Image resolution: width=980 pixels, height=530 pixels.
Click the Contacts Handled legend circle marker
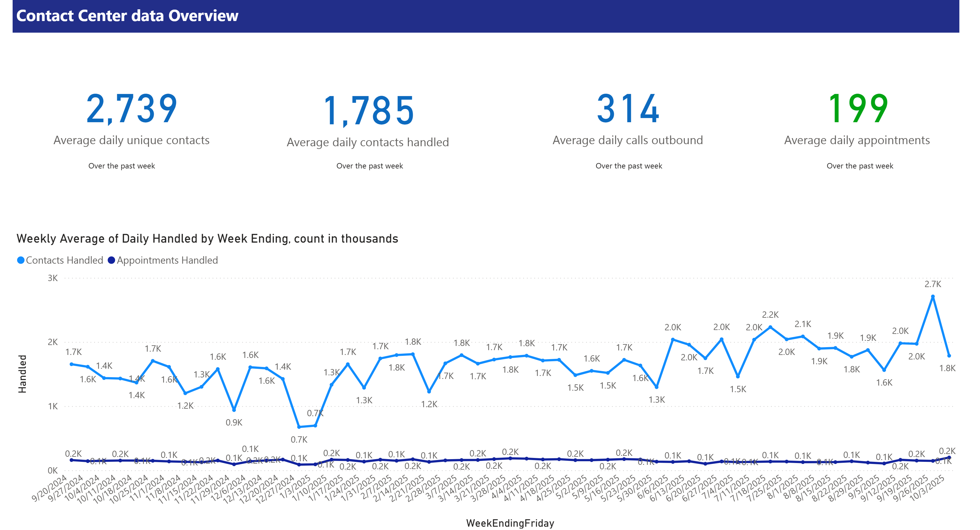tap(21, 260)
